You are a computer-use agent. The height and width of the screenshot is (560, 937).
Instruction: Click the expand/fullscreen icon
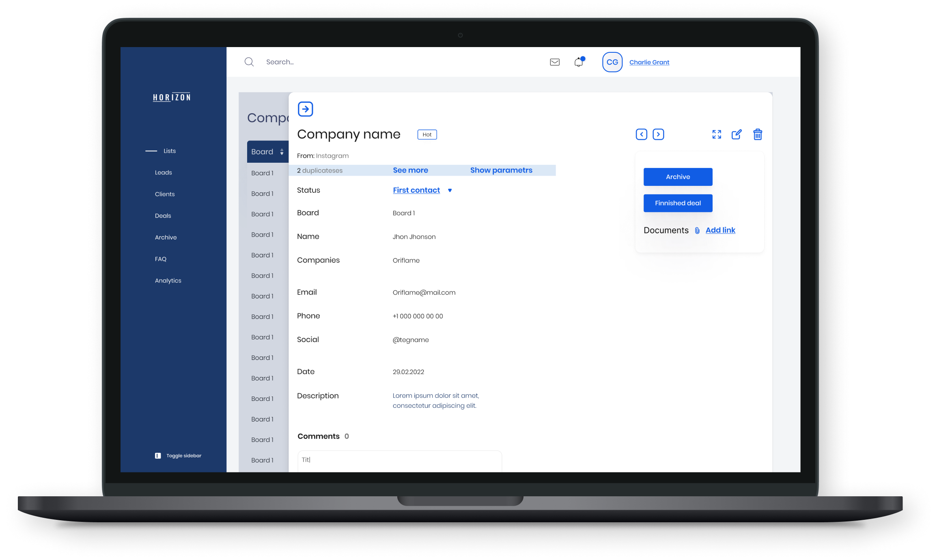[x=717, y=134]
